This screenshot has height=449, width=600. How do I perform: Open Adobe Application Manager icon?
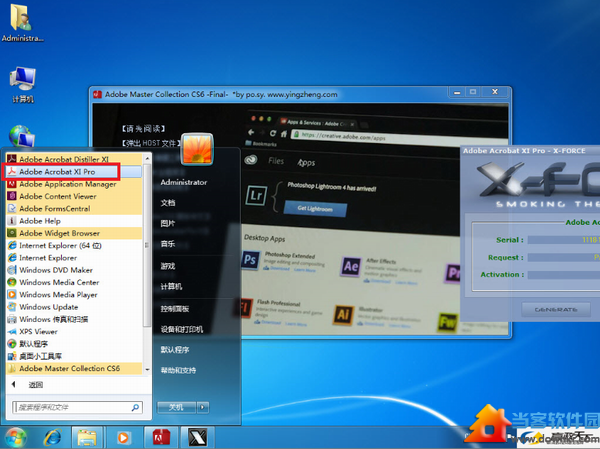point(12,184)
